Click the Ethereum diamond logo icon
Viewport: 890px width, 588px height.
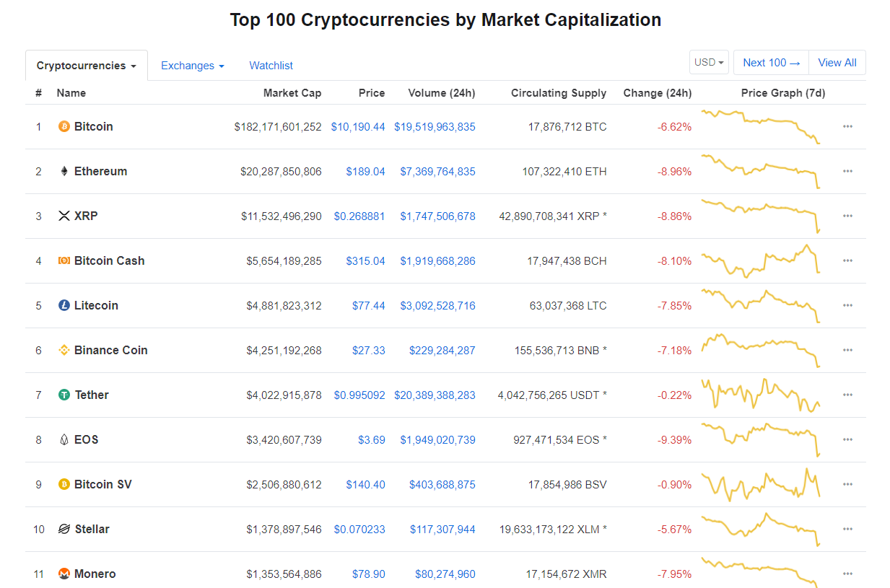pyautogui.click(x=64, y=171)
